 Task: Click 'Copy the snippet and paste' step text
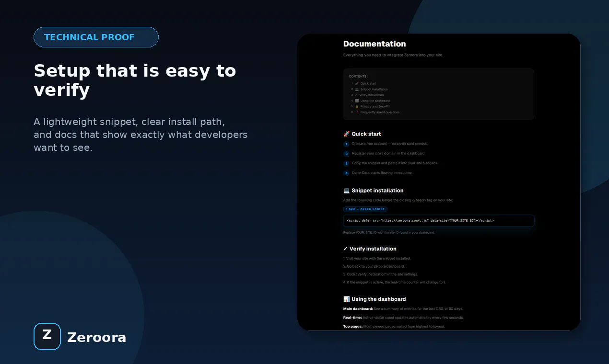point(395,163)
